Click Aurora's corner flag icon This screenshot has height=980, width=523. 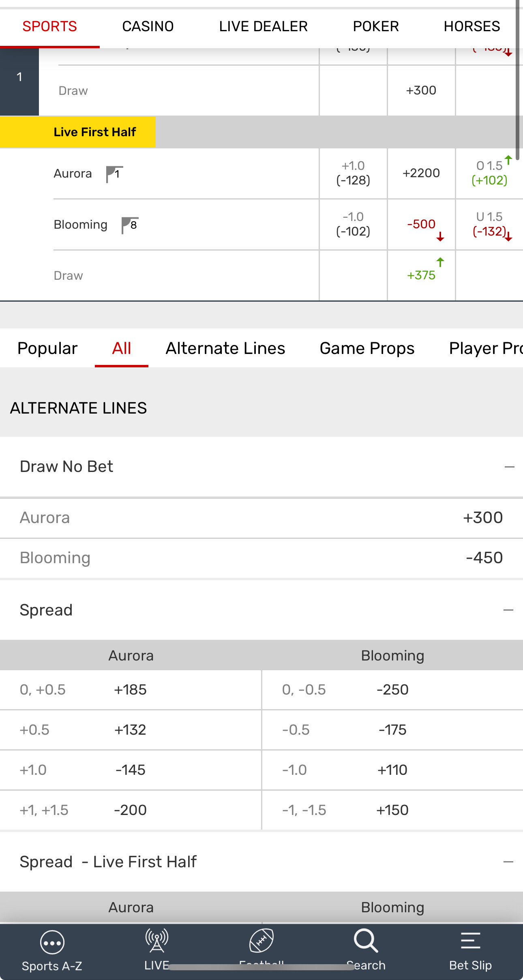[x=114, y=174]
